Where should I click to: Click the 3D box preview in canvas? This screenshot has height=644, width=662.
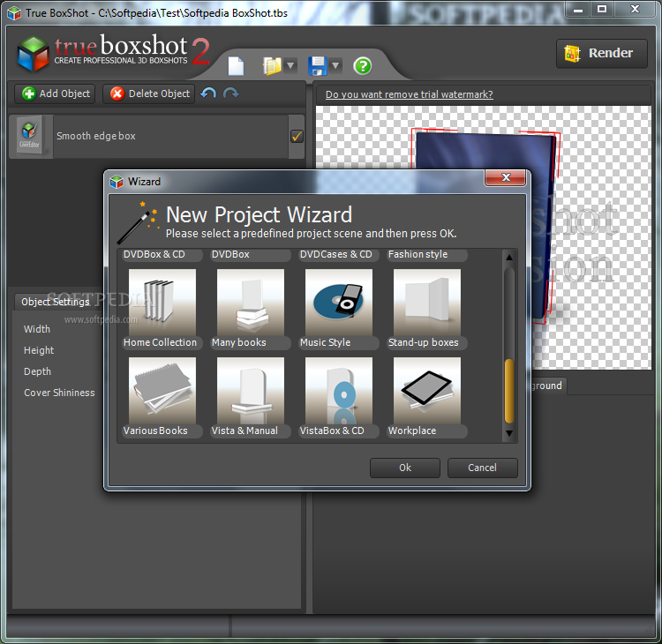click(x=485, y=152)
